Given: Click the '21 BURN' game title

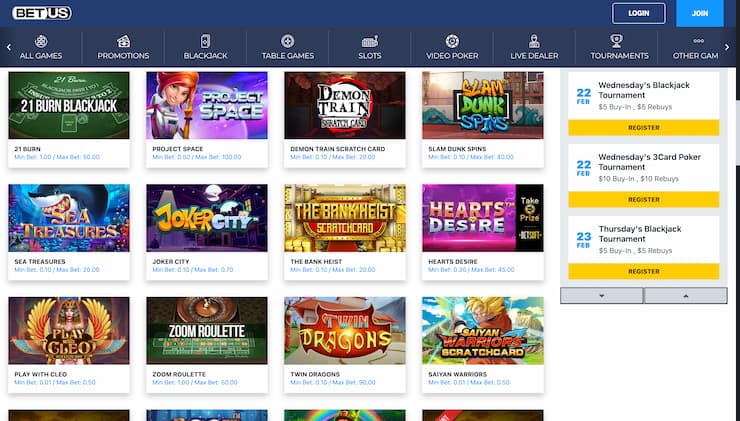Looking at the screenshot, I should click(27, 149).
